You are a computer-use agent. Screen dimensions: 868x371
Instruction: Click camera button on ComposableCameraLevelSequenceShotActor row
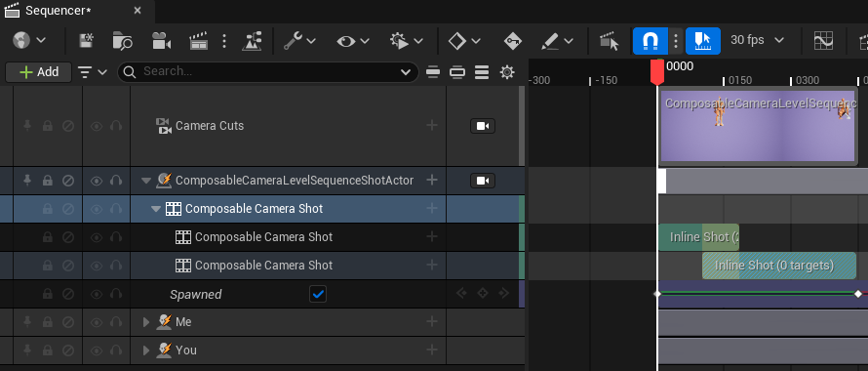[x=483, y=181]
